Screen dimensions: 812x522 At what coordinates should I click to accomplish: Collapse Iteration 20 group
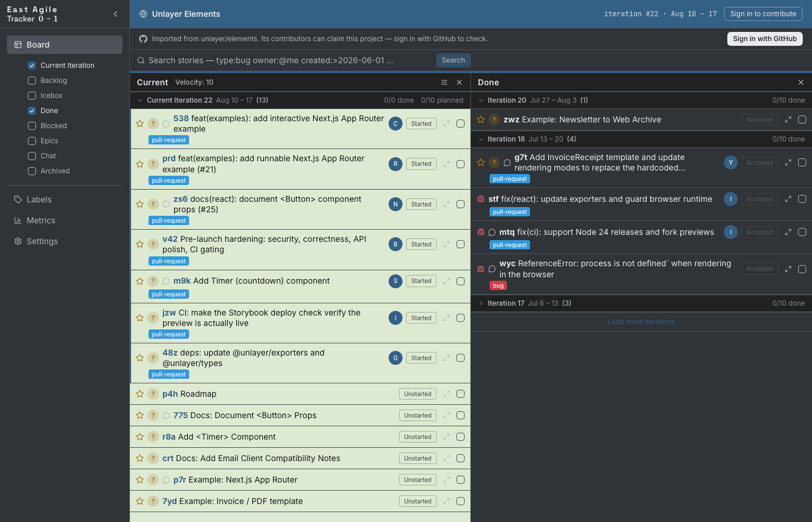tap(481, 100)
